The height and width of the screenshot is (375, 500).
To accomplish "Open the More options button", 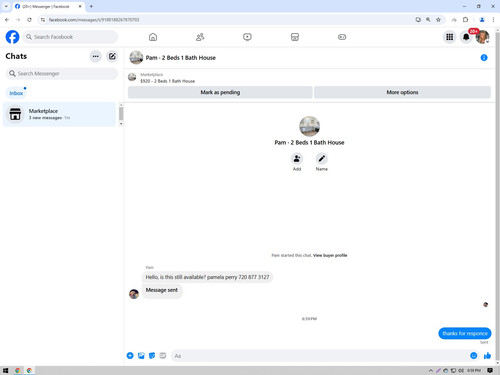I will click(x=402, y=92).
